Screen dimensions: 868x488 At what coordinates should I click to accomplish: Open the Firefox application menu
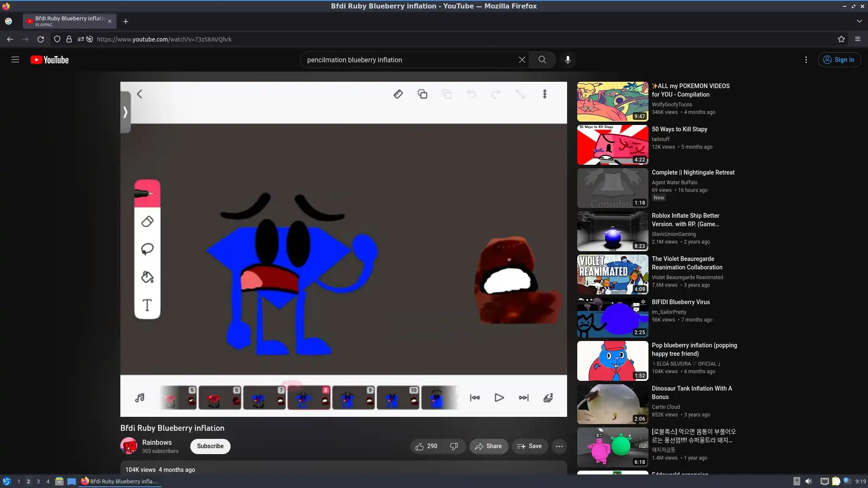coord(857,39)
